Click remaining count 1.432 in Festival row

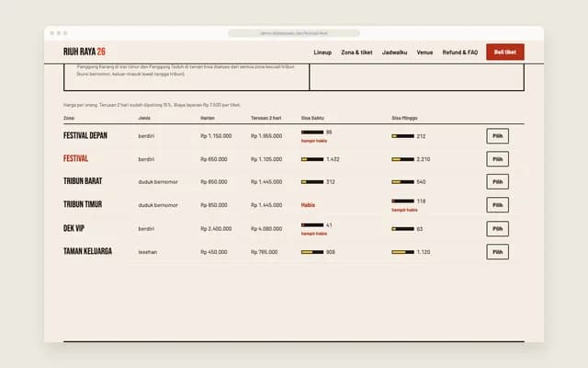[x=333, y=159]
